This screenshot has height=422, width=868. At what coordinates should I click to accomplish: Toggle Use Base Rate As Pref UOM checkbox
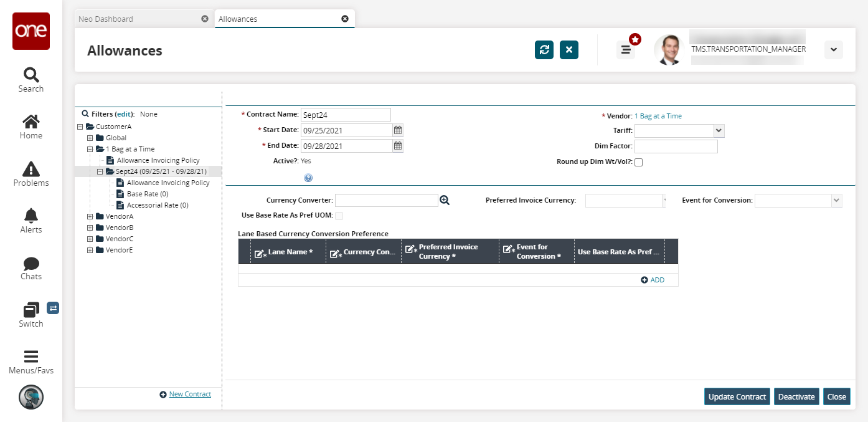[339, 216]
